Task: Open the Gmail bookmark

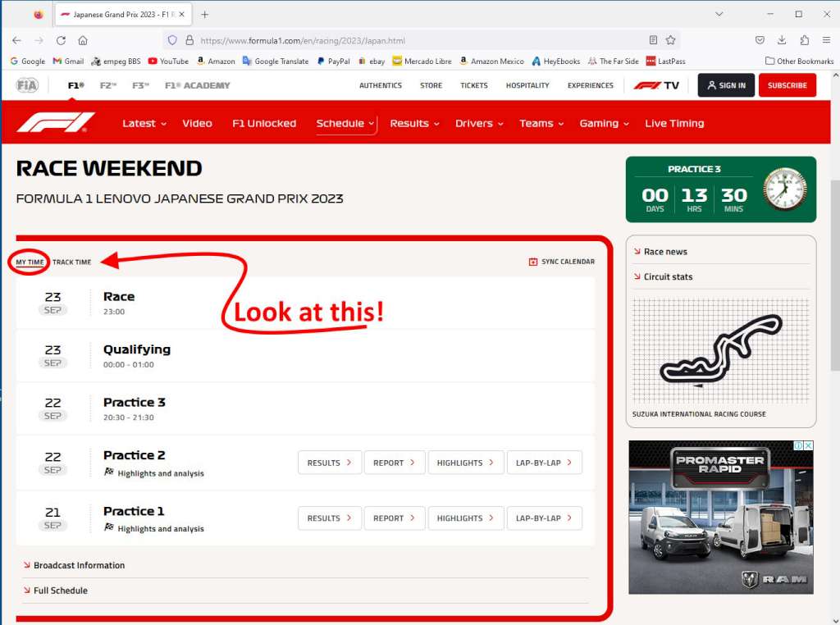Action: point(68,61)
